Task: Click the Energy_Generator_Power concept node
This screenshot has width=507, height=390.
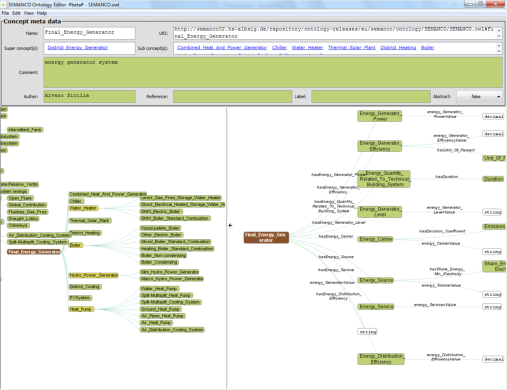Action: [380, 116]
